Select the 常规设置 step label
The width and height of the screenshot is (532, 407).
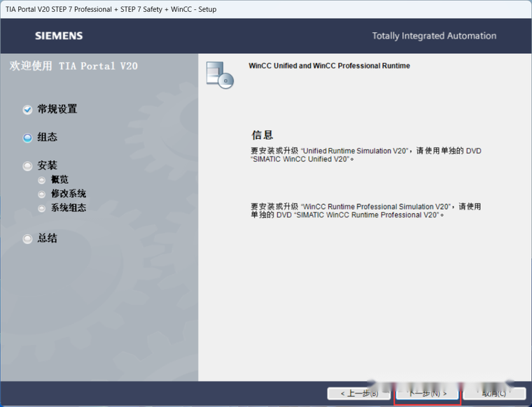click(x=57, y=109)
